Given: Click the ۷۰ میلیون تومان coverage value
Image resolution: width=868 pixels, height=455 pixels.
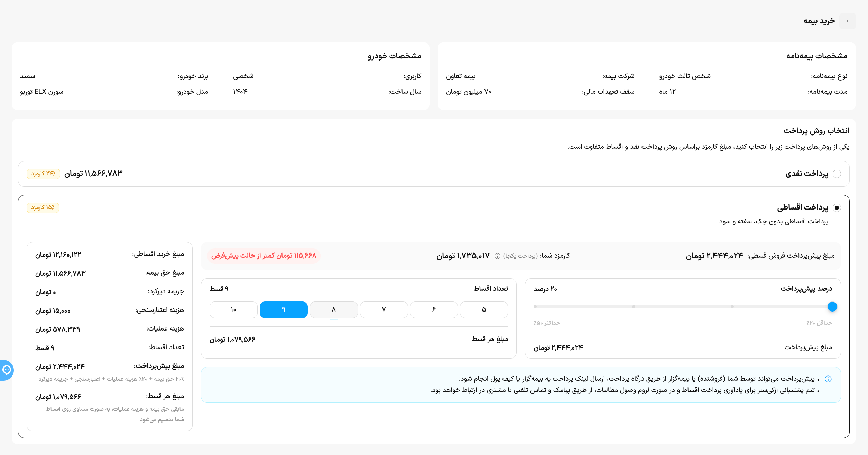Looking at the screenshot, I should 469,92.
